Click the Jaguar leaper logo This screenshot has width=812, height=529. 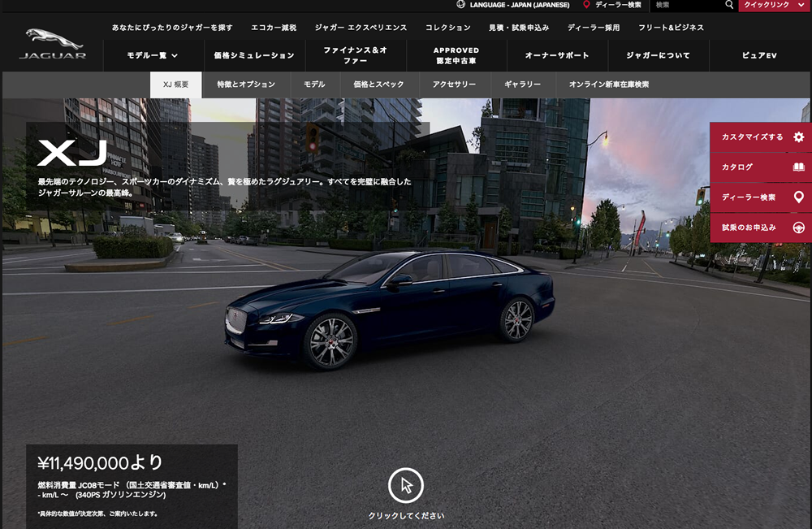[x=53, y=44]
